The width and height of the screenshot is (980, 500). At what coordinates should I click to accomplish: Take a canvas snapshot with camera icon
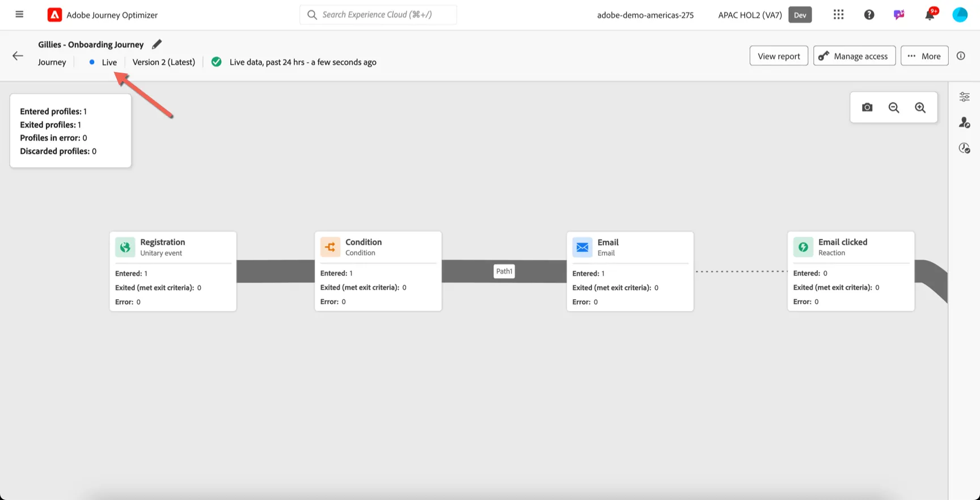click(x=867, y=107)
